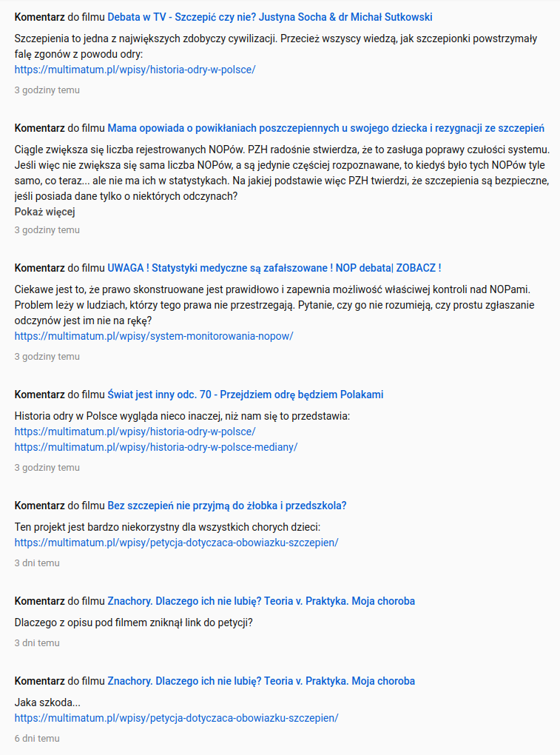560x755 pixels.
Task: Click "3 dni temu" under the "Ten projekt" comment
Action: pyautogui.click(x=36, y=563)
